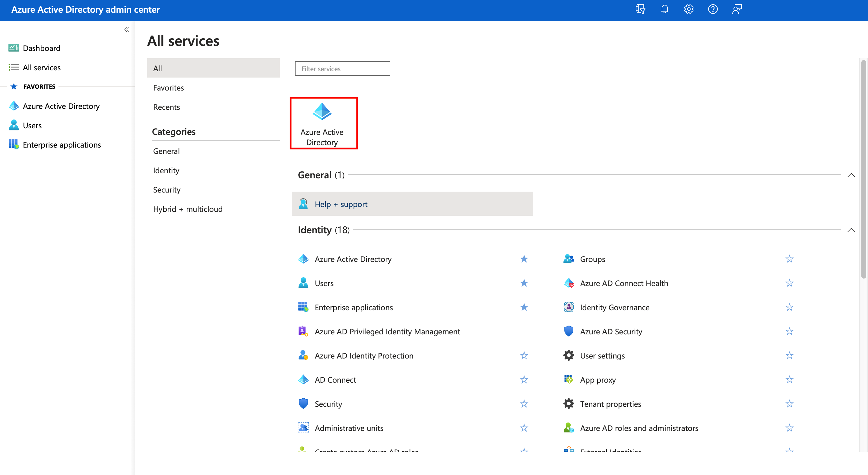Click the vertical scrollbar of services list

tap(863, 170)
